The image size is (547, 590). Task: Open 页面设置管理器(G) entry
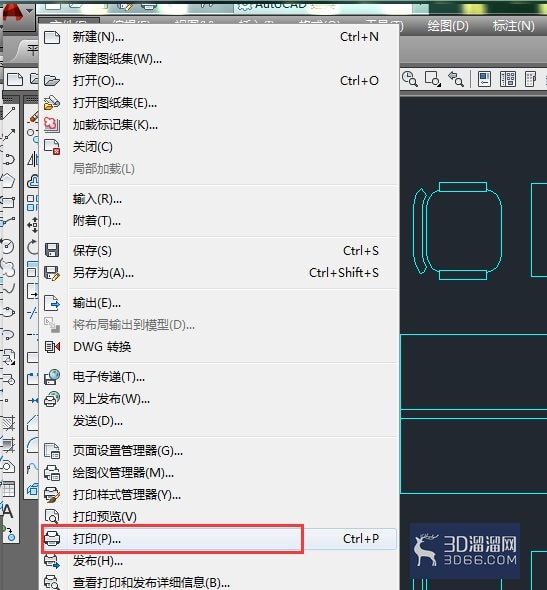tap(219, 451)
